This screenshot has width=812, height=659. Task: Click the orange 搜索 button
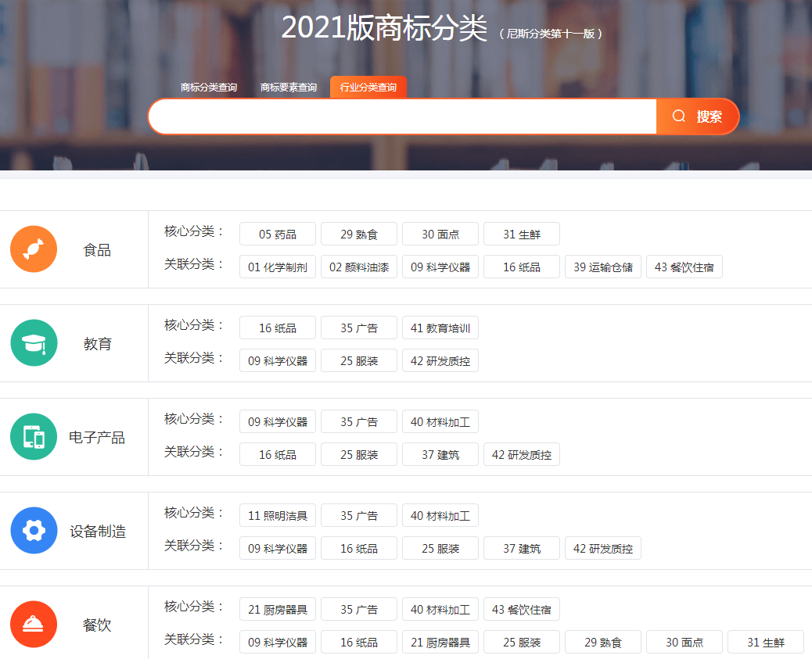pyautogui.click(x=698, y=116)
